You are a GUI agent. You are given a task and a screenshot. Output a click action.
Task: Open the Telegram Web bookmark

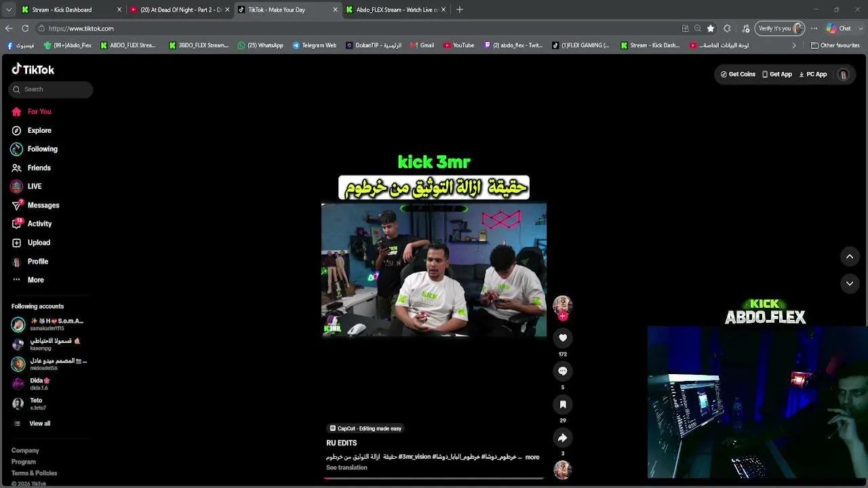click(314, 45)
